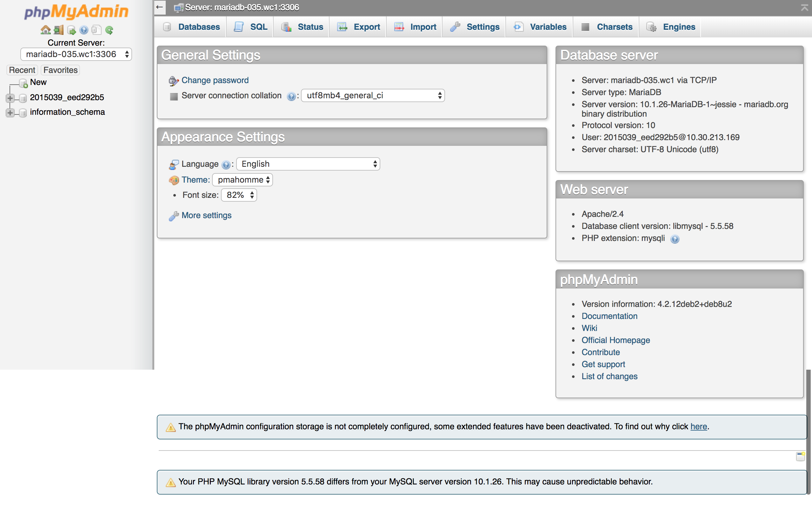
Task: Click the Databases tab icon
Action: tap(168, 26)
